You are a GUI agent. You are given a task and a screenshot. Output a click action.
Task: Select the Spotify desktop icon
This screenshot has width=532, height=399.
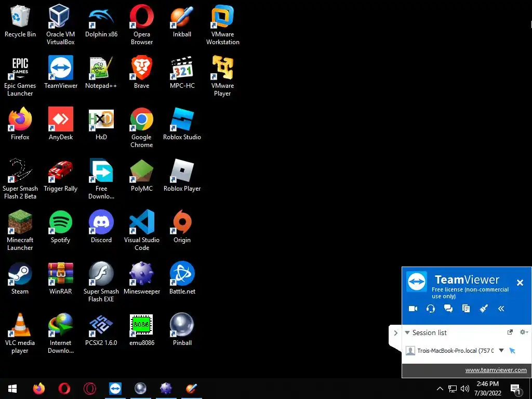(61, 227)
